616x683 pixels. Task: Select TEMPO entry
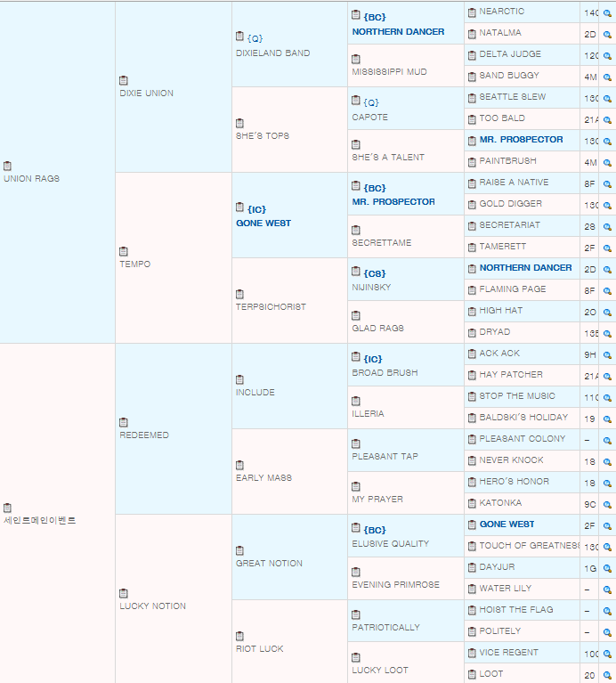click(135, 264)
